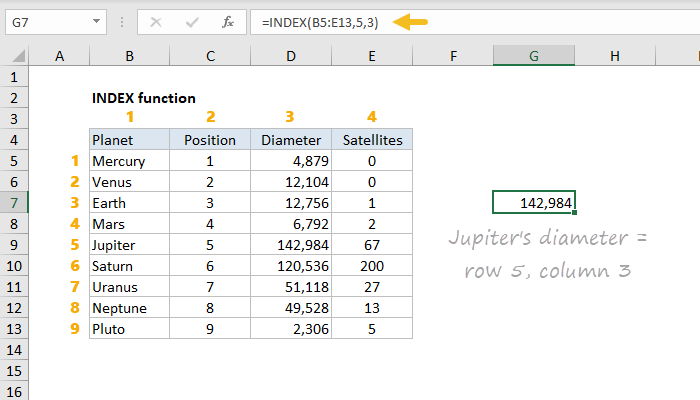
Task: Click the formula bar with INDEX formula
Action: point(475,22)
